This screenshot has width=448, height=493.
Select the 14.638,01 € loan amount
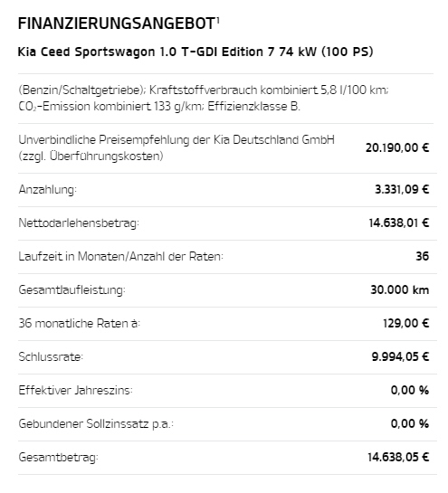tap(399, 223)
